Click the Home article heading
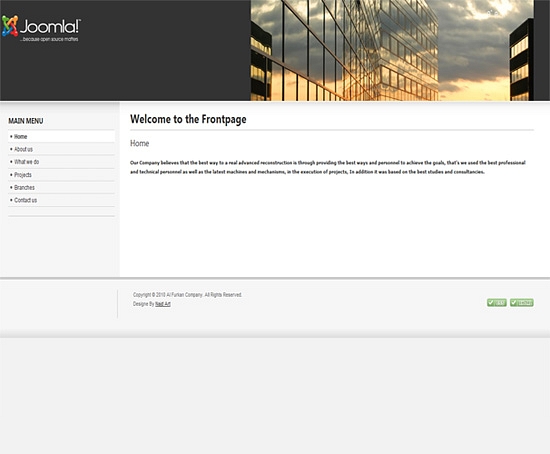The image size is (550, 454). pyautogui.click(x=140, y=143)
